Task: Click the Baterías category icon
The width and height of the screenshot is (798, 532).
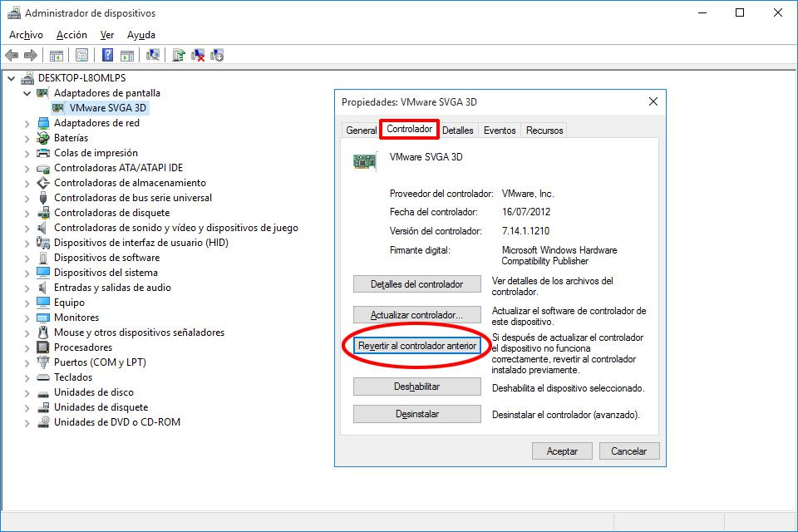Action: point(42,138)
